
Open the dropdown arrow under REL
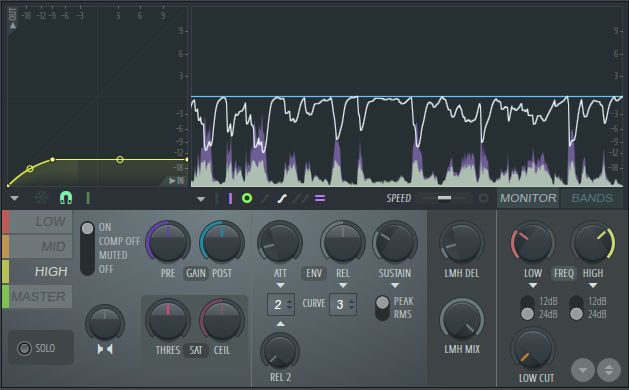pyautogui.click(x=343, y=285)
